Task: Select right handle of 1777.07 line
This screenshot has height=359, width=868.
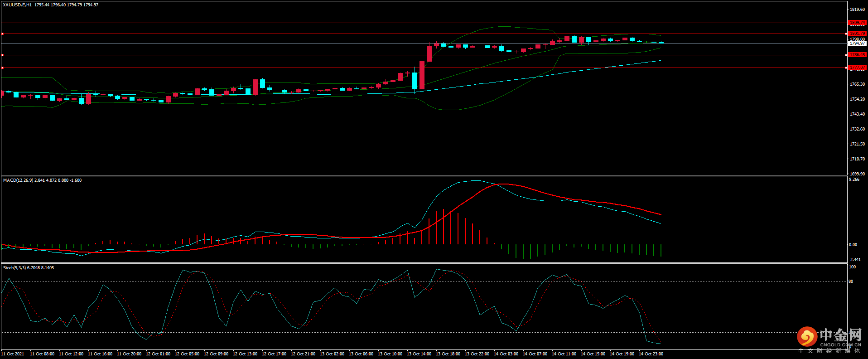Action: [847, 68]
